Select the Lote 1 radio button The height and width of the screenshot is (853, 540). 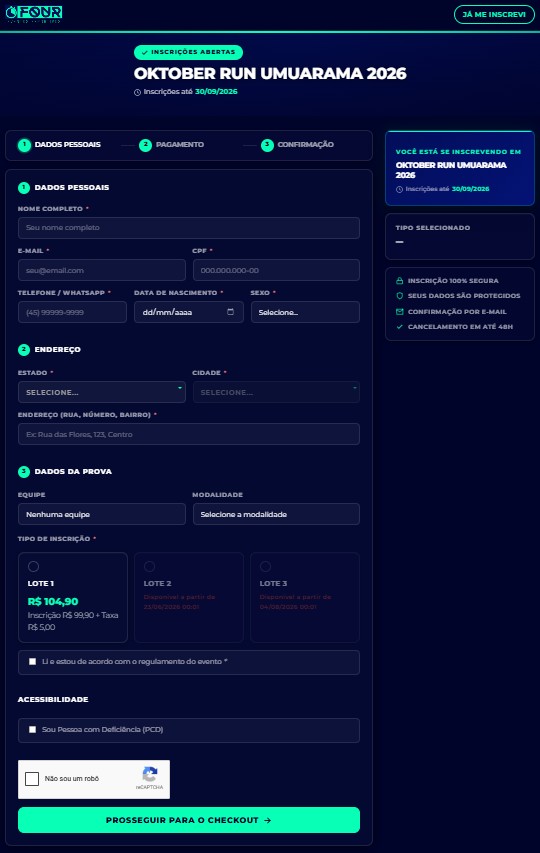pyautogui.click(x=33, y=566)
